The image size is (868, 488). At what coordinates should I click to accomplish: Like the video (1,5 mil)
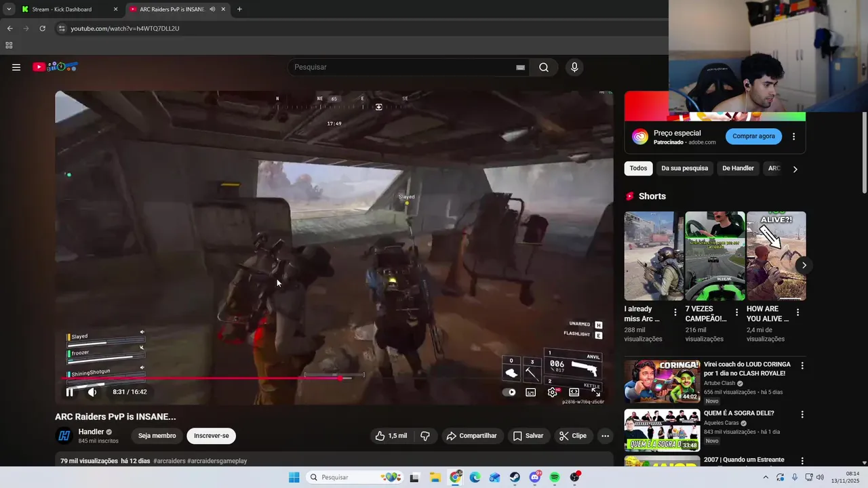392,436
